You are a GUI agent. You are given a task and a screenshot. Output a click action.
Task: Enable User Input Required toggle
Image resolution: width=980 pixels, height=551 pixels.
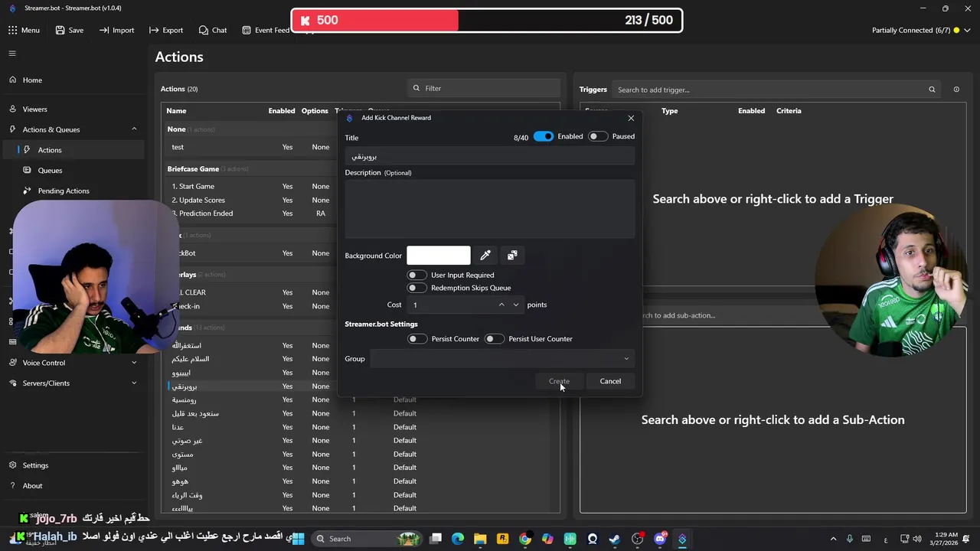tap(417, 275)
